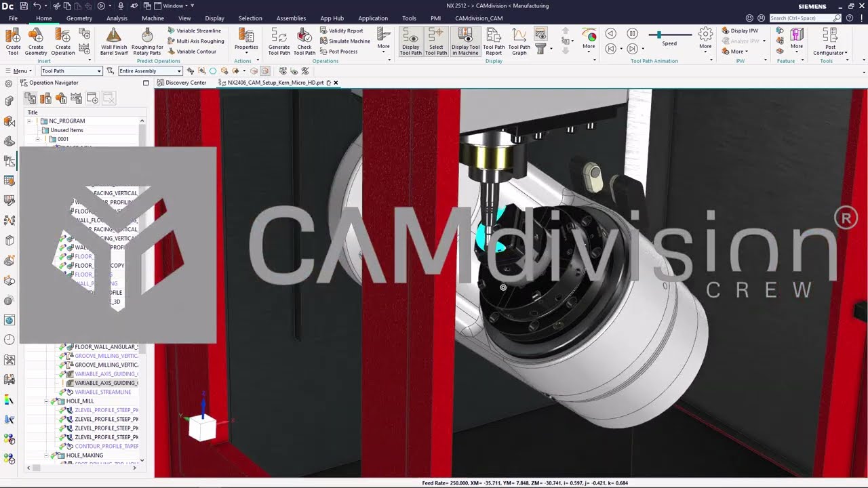The height and width of the screenshot is (488, 868).
Task: Select Wall Finish Barrel Swarf operation
Action: coord(114,41)
